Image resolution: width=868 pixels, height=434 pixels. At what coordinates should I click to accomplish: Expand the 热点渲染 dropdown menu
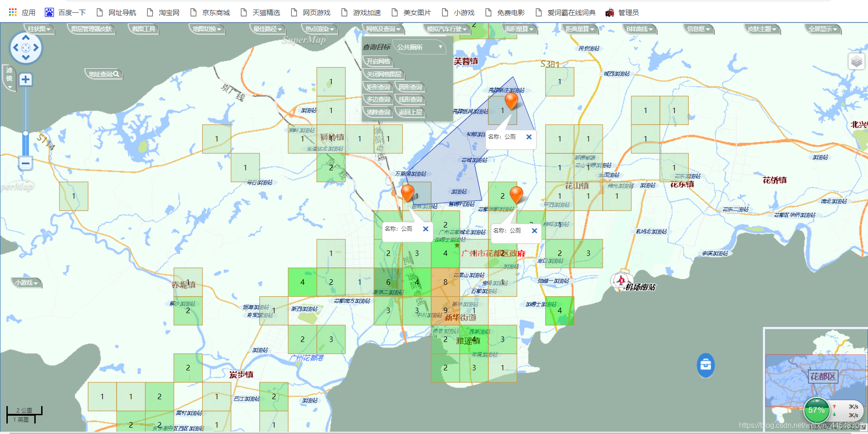[320, 29]
